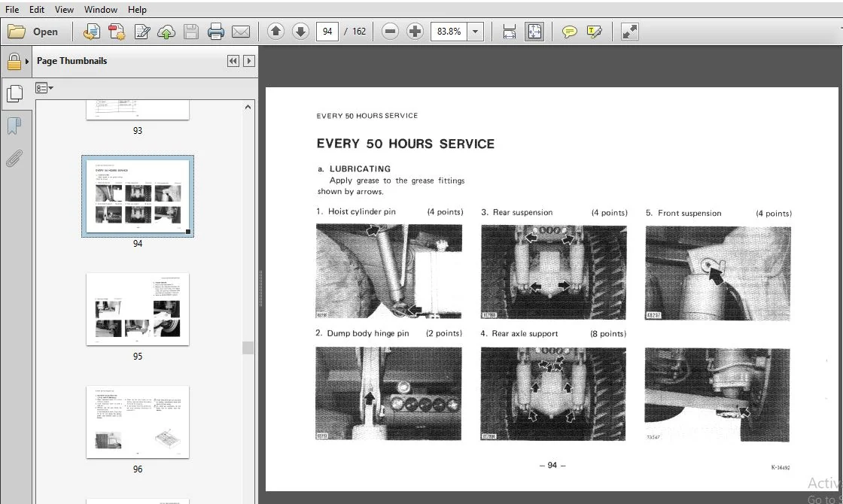This screenshot has height=504, width=843.
Task: Click the Hoist cylinder pin caption
Action: click(x=362, y=211)
